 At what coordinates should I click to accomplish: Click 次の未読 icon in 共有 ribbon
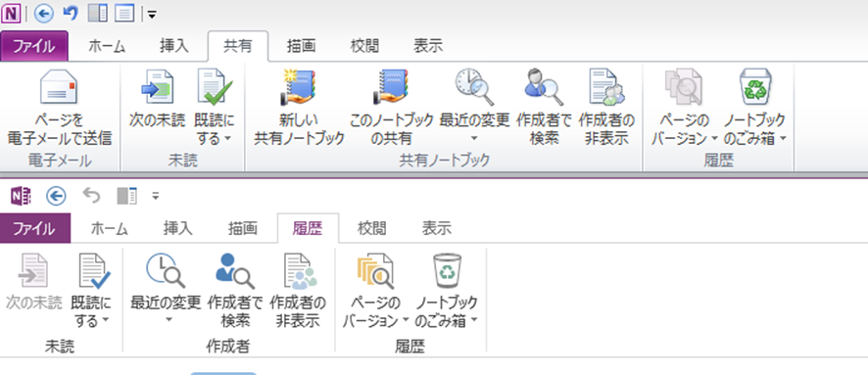[x=157, y=87]
